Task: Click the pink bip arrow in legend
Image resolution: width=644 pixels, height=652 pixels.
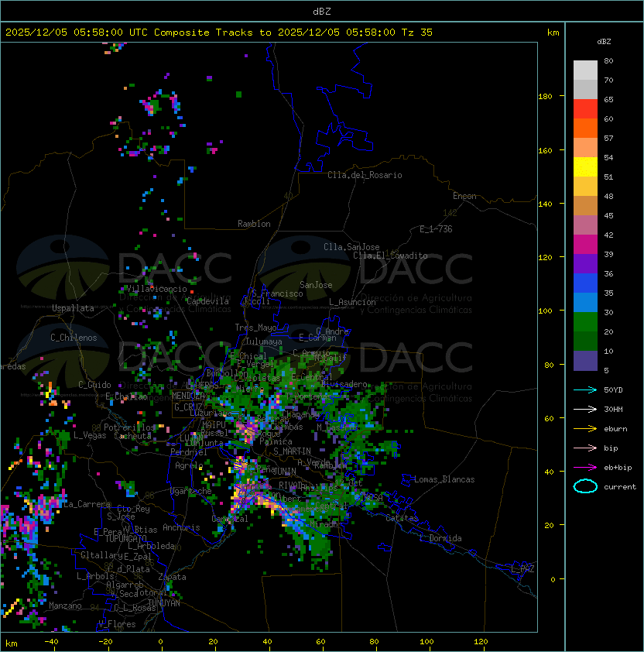Action: [x=585, y=448]
